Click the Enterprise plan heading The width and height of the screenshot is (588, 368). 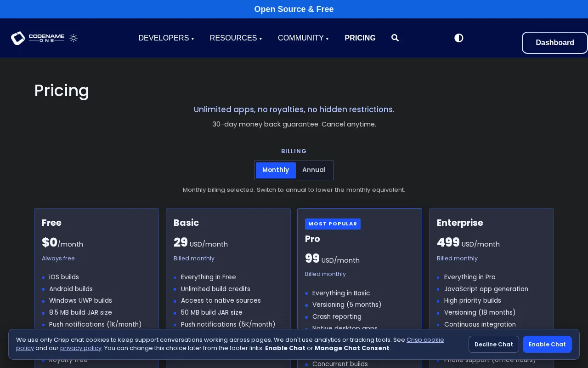460,223
